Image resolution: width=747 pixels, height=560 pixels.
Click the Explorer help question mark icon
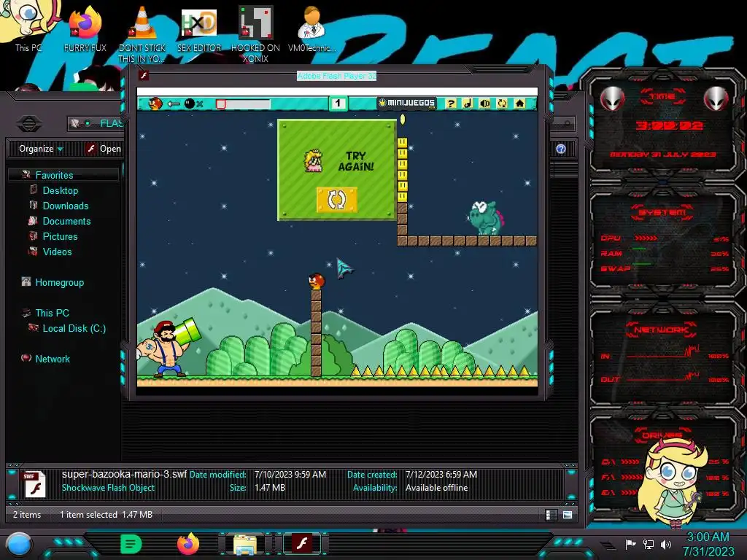(x=561, y=149)
